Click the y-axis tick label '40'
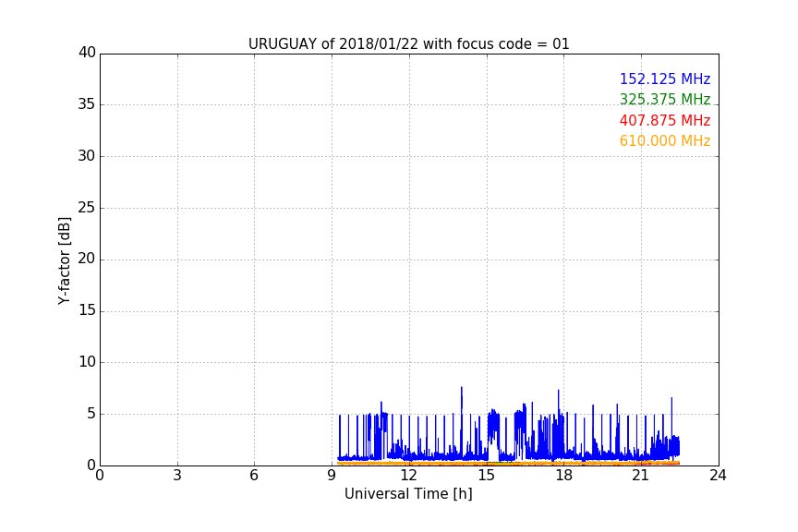Image resolution: width=798 pixels, height=532 pixels. 87,53
